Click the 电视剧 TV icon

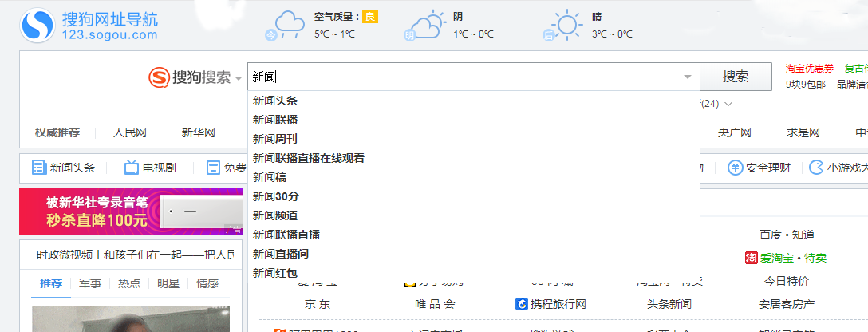pyautogui.click(x=132, y=168)
